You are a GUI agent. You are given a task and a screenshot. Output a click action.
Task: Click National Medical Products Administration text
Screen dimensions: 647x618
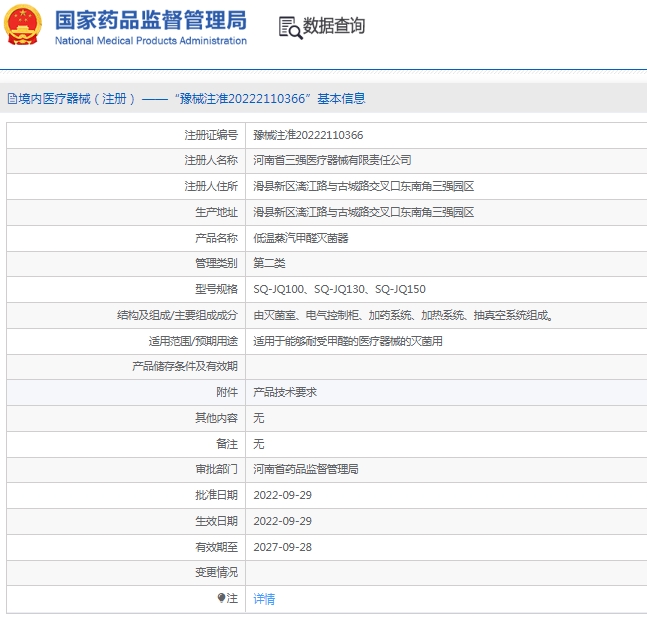tap(151, 40)
